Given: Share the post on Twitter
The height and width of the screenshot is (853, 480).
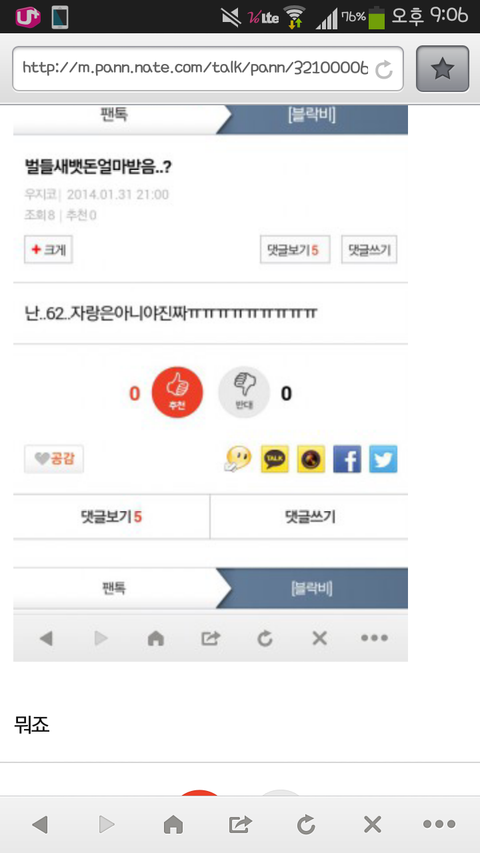Looking at the screenshot, I should tap(383, 459).
